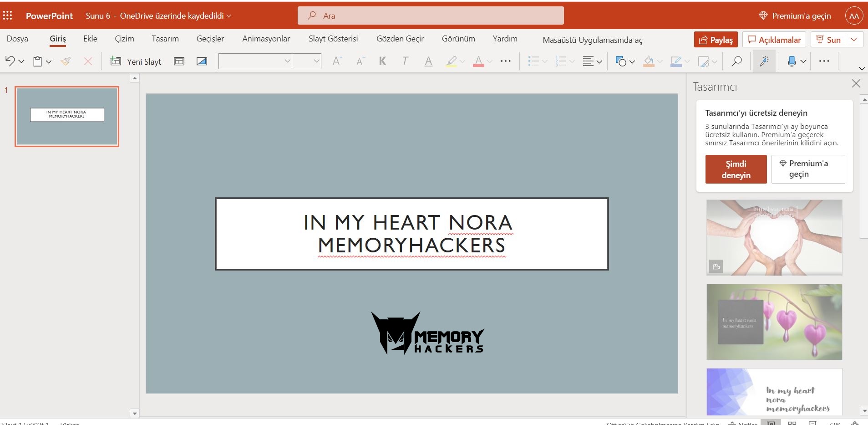This screenshot has height=425, width=868.
Task: Toggle the bulleted list
Action: [x=533, y=61]
